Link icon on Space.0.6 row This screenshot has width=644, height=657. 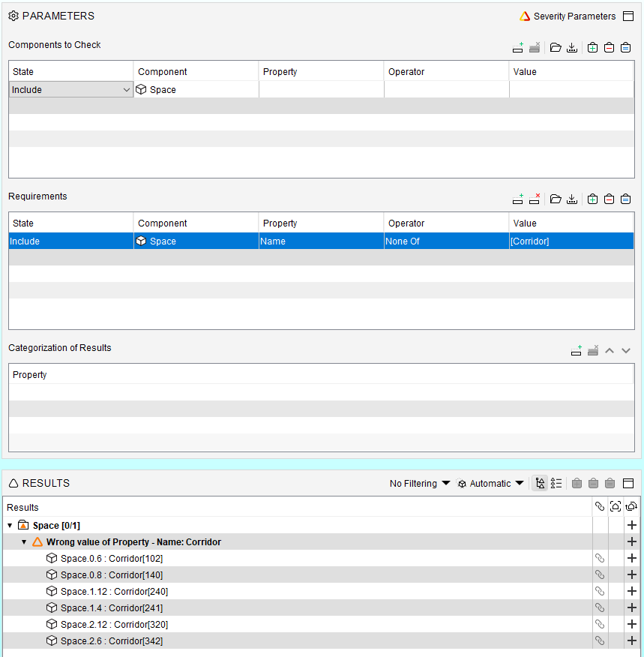[x=600, y=558]
